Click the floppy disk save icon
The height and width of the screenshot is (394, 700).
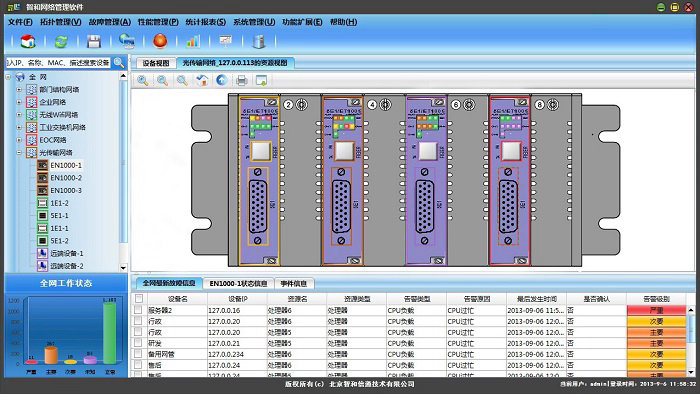pos(94,41)
